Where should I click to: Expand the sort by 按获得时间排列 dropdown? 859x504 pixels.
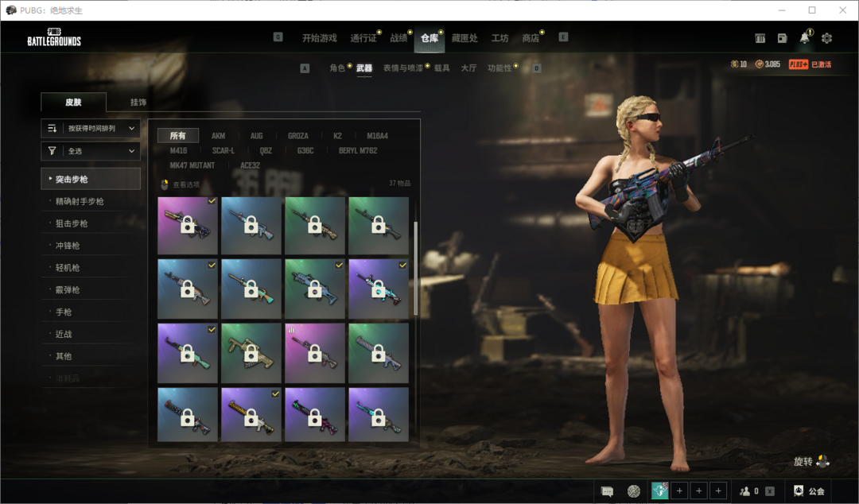[91, 128]
